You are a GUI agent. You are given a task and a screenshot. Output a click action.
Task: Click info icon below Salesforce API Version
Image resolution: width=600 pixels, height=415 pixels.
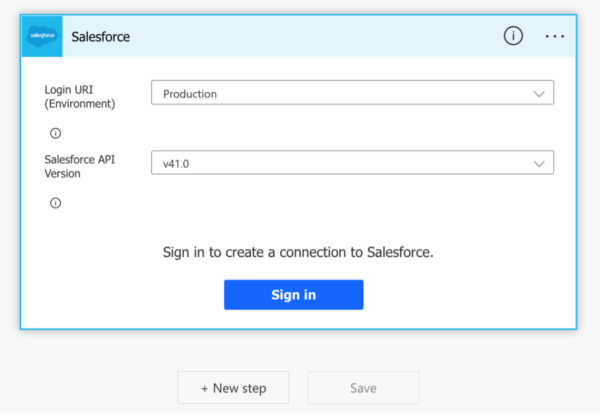(55, 202)
